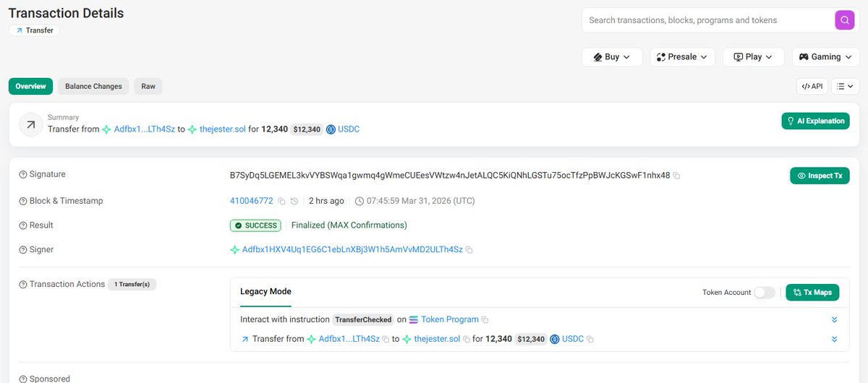Click the clock icon beside the UTC timestamp
Image resolution: width=868 pixels, height=383 pixels.
pyautogui.click(x=359, y=201)
